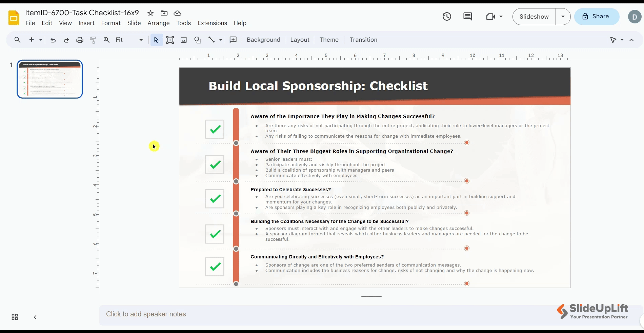This screenshot has width=644, height=333.
Task: Insert a shape from toolbar
Action: [198, 40]
